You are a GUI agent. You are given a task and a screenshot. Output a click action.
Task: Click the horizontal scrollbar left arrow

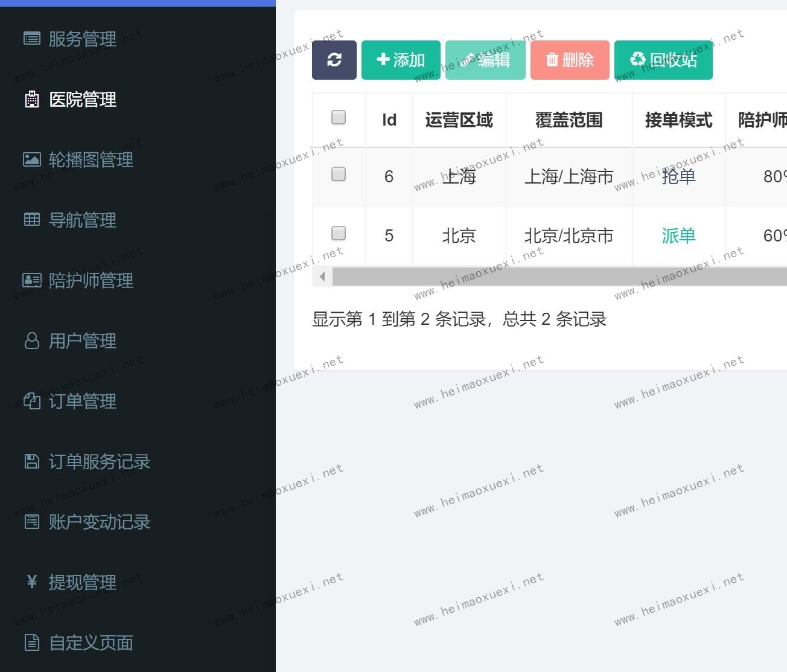tap(322, 277)
